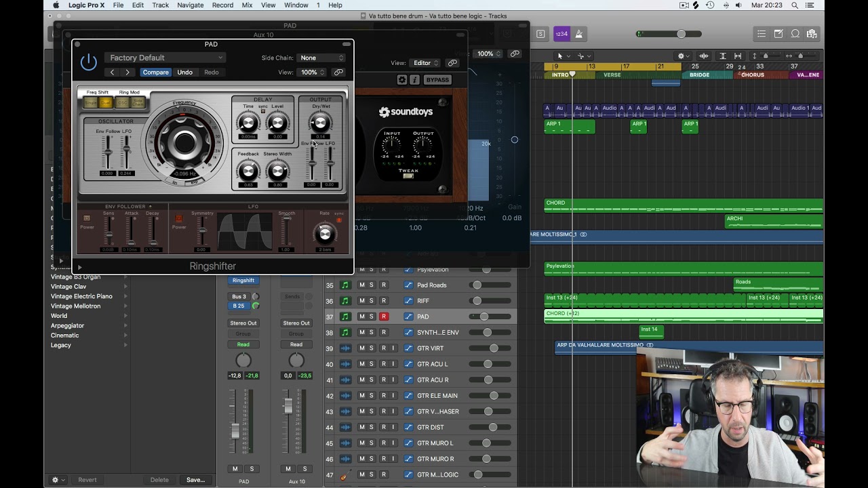Open the pointer tool dropdown

(x=562, y=56)
